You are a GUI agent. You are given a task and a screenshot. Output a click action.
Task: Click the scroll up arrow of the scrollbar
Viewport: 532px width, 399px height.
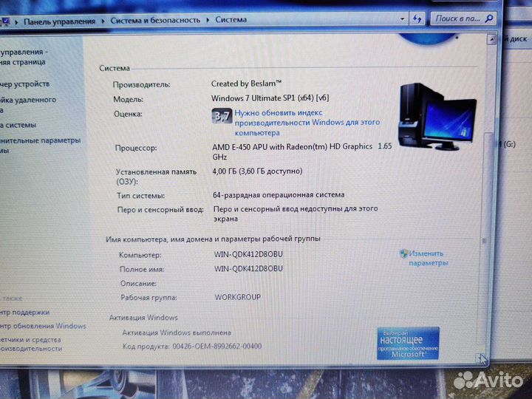[x=492, y=39]
